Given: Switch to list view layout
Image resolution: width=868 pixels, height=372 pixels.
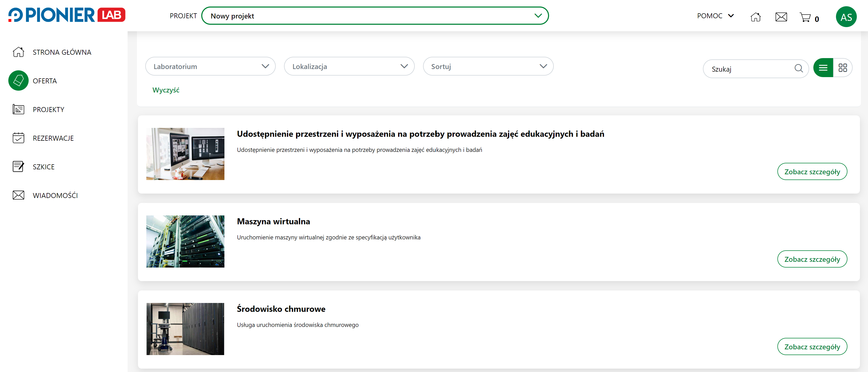Looking at the screenshot, I should tap(823, 68).
